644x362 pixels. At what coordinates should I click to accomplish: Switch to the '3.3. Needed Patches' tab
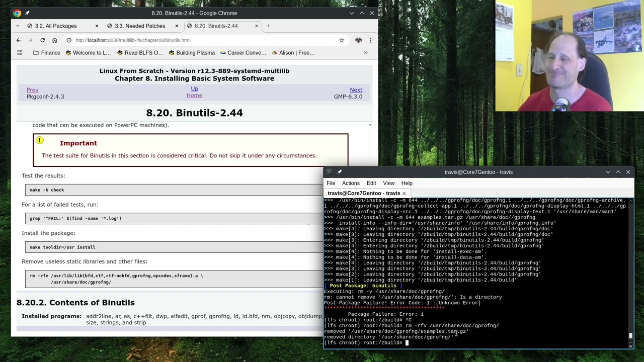(140, 26)
